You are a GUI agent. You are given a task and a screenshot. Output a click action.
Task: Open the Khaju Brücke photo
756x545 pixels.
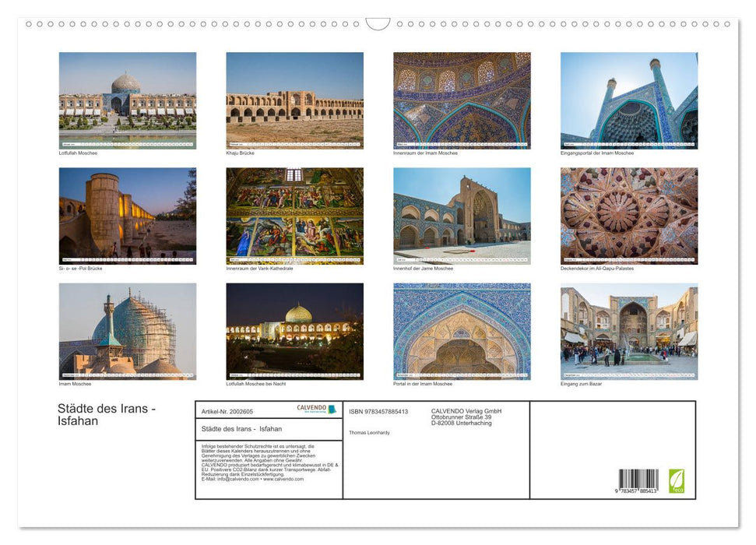tap(294, 99)
